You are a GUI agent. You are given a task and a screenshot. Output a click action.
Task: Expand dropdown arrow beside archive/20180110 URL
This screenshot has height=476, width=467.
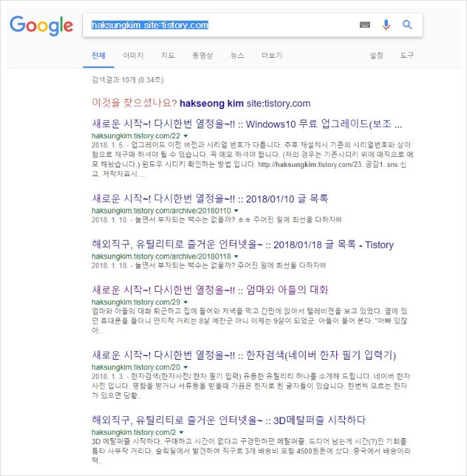[236, 211]
